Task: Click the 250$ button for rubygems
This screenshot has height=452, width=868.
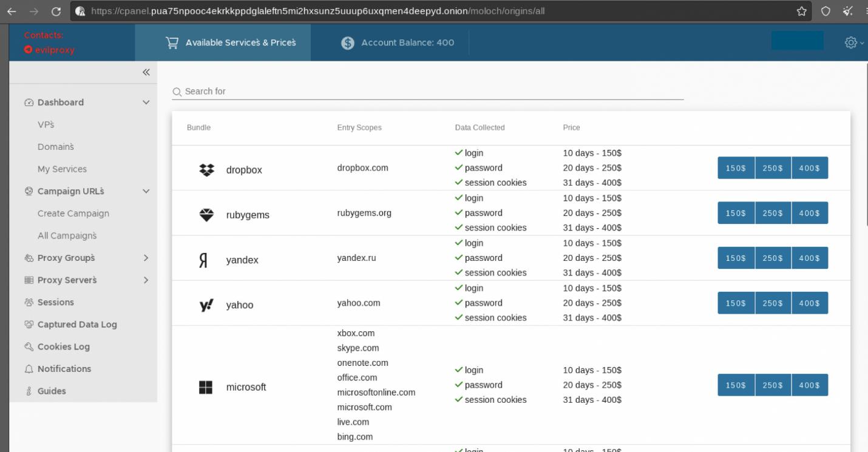Action: tap(773, 213)
